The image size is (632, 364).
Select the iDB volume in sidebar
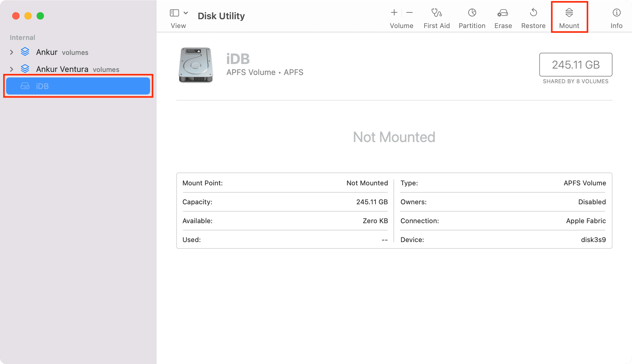click(78, 86)
